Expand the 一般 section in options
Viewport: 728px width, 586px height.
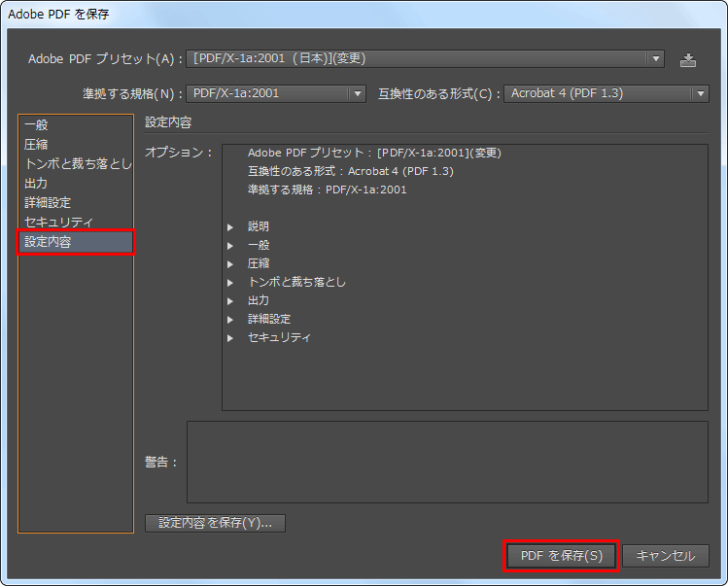[229, 246]
